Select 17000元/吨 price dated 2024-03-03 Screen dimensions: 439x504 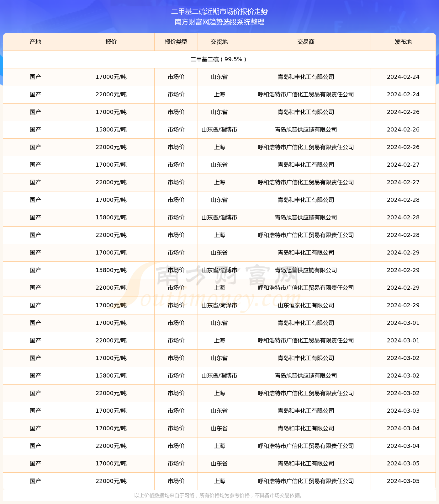pos(111,411)
